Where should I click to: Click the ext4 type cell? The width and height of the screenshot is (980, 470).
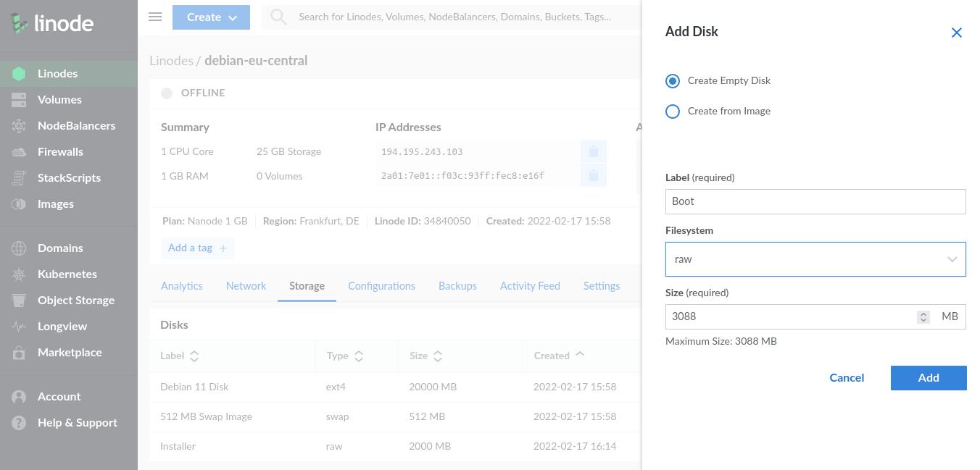click(x=336, y=387)
